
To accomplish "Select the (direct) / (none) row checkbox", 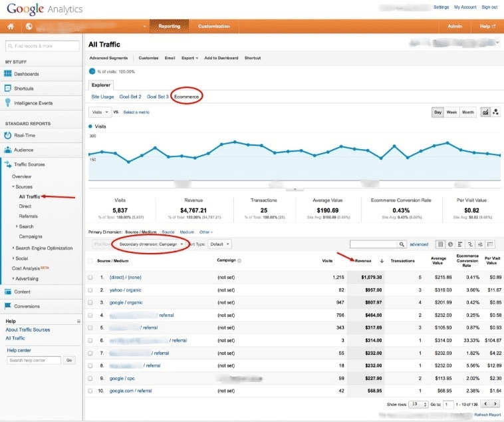I will [90, 278].
